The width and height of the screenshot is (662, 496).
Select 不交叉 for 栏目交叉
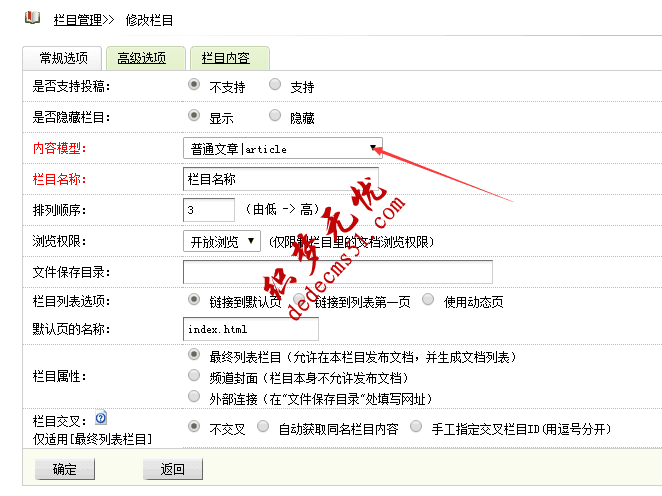coord(194,426)
